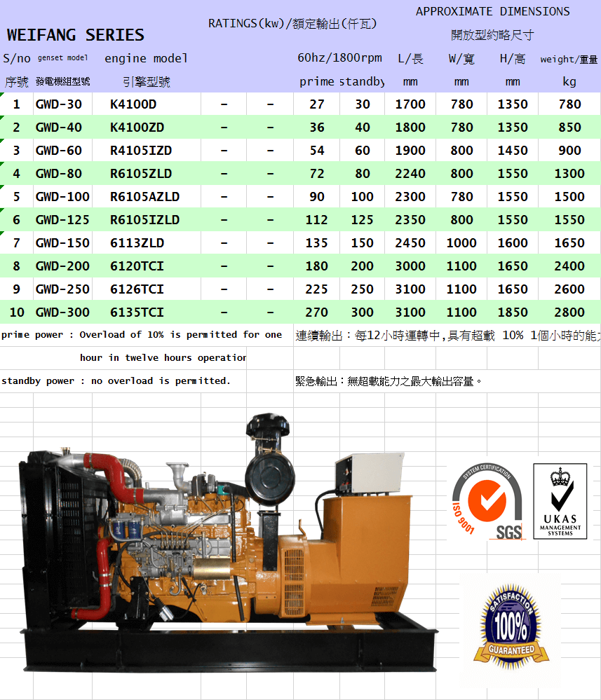
Task: Select the 6135TCI engine model cell
Action: pos(137,313)
